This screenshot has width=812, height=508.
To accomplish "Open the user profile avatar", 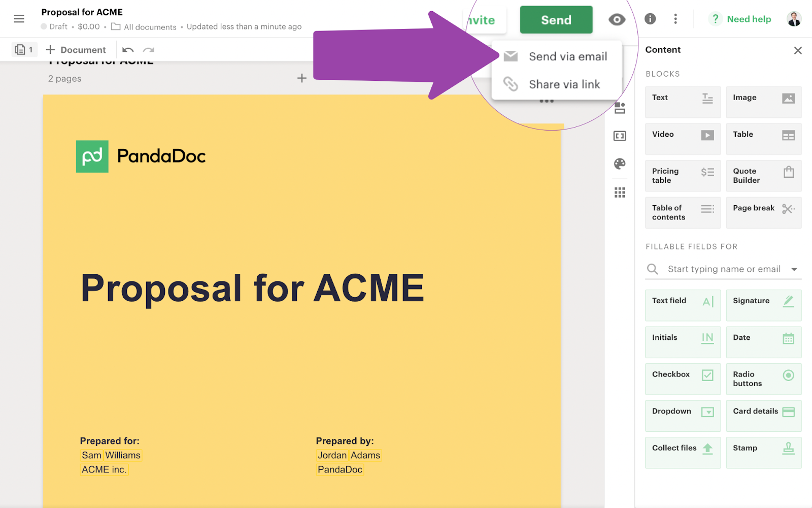I will (x=794, y=19).
